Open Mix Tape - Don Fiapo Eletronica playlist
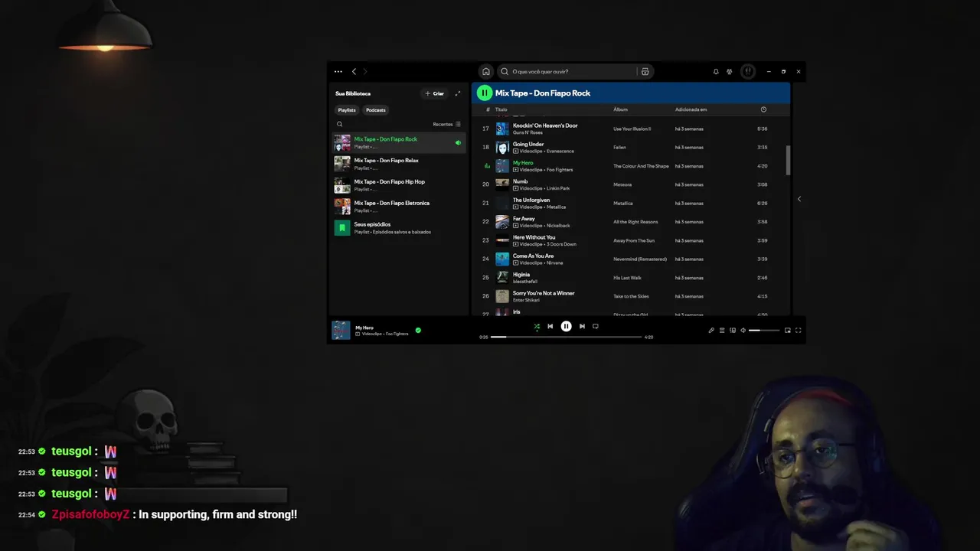 (399, 207)
